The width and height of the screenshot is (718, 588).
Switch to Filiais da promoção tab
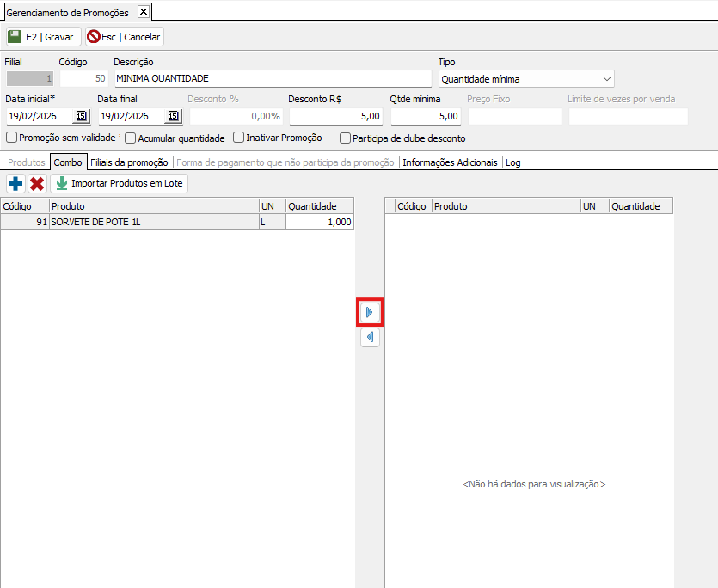[x=129, y=162]
